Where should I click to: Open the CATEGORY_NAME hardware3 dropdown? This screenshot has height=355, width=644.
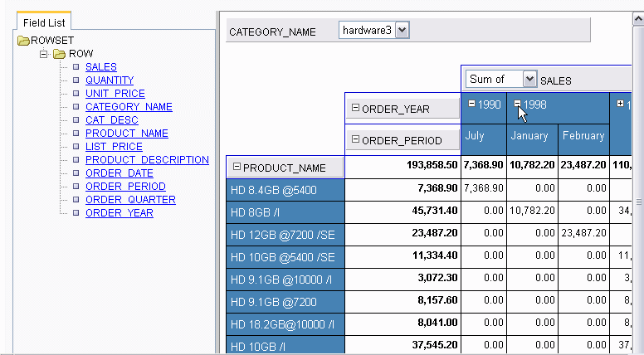[x=402, y=31]
